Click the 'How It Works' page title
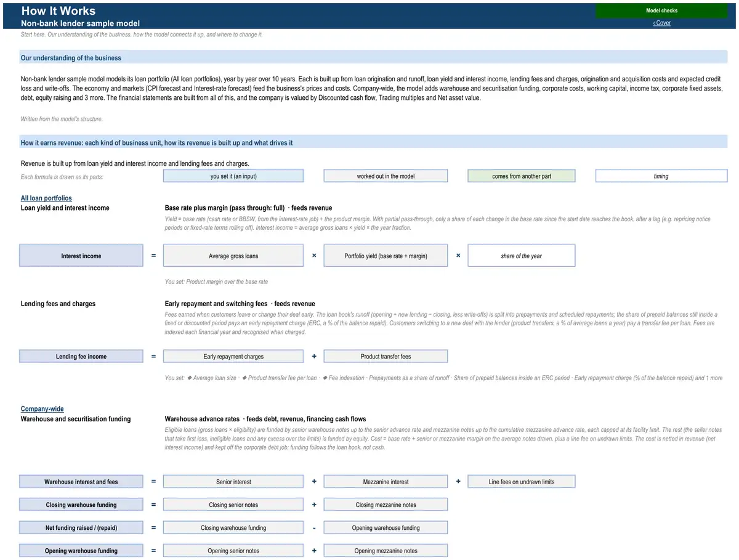 59,10
